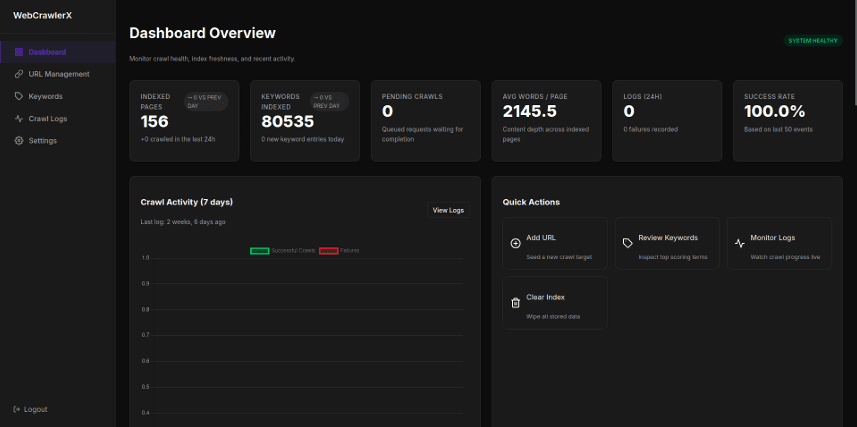Toggle Successful Crawls legend swatch
Screen dimensions: 857x427
(259, 250)
